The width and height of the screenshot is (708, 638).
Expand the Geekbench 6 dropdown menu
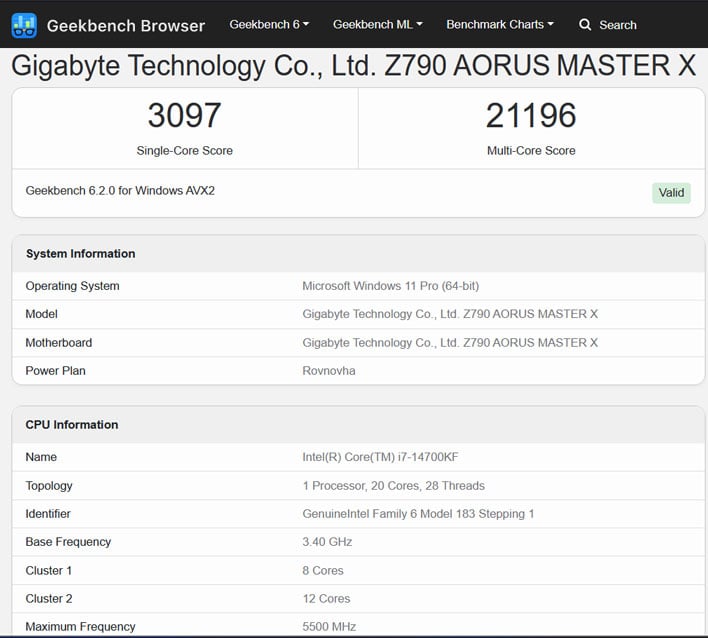point(269,24)
